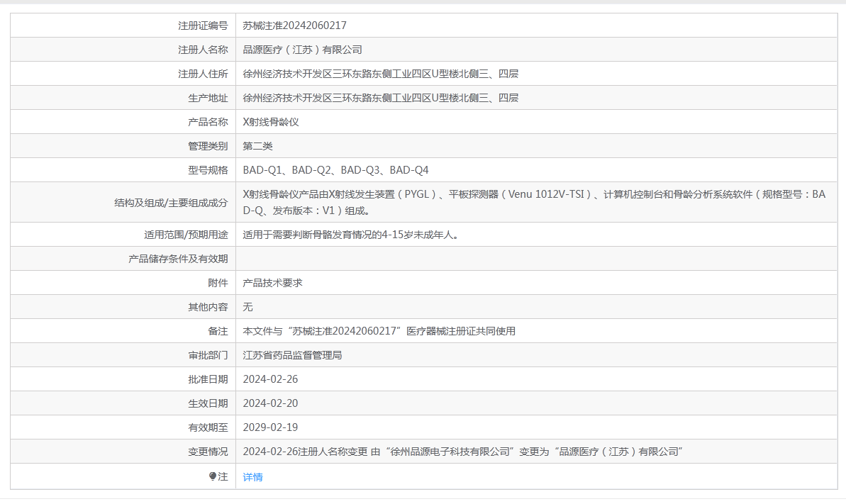
Task: Click the 有效期至 label
Action: click(208, 427)
